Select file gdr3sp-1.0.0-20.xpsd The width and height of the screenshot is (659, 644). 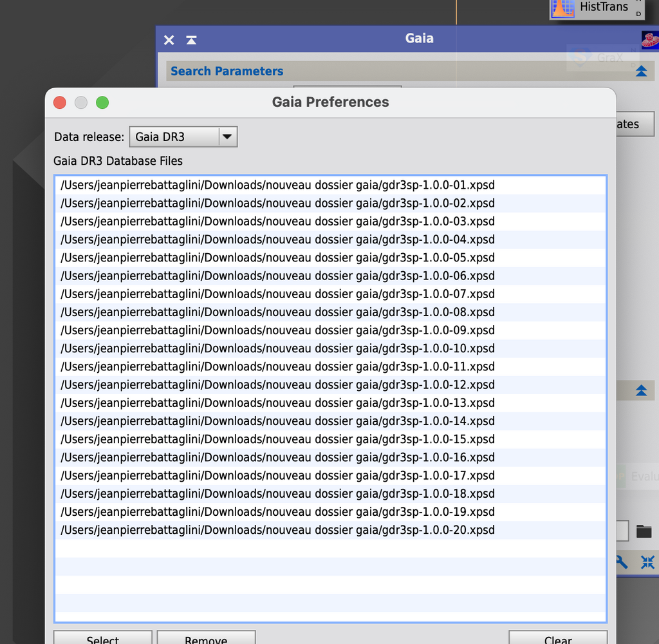[330, 530]
